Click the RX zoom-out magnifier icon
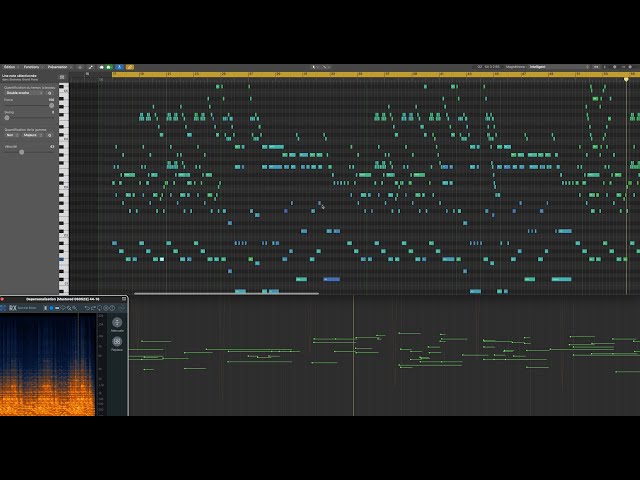Screen dimensions: 640x480 click(x=75, y=308)
